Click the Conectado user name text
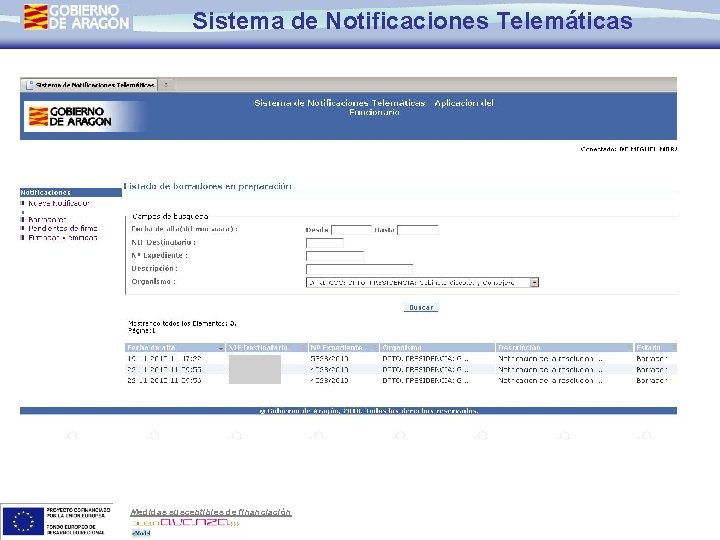Image resolution: width=720 pixels, height=540 pixels. point(629,149)
